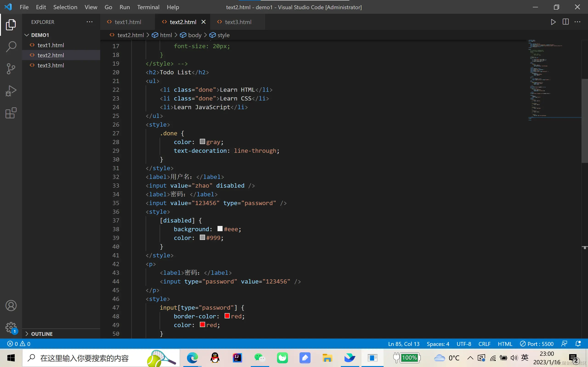This screenshot has width=588, height=367.
Task: Click the Accounts icon in activity bar
Action: tap(11, 306)
